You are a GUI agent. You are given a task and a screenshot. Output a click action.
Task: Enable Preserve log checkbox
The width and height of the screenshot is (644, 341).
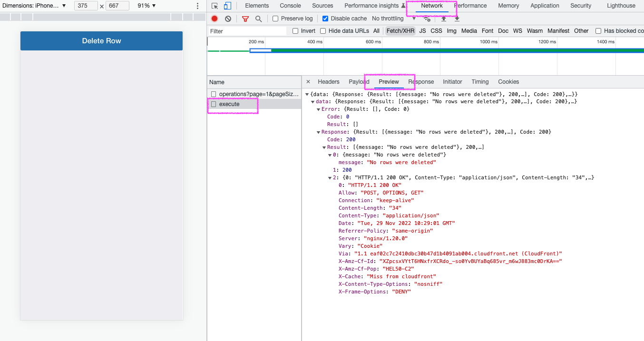[275, 19]
